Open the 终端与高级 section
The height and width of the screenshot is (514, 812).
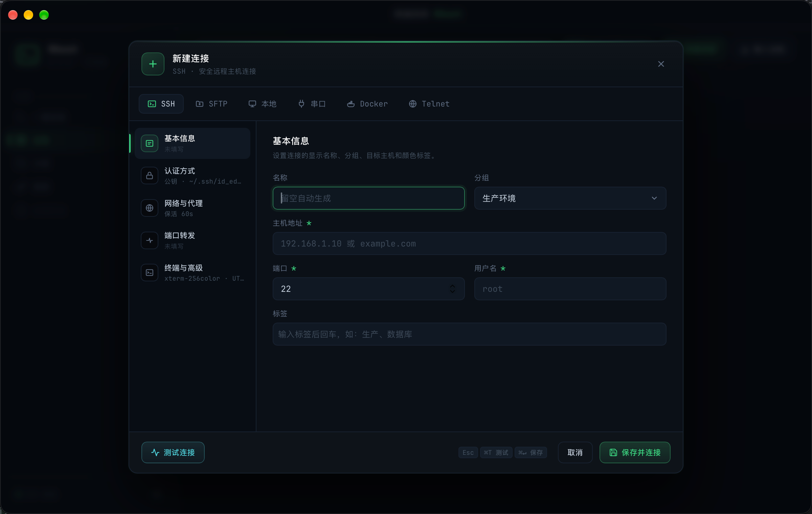193,273
